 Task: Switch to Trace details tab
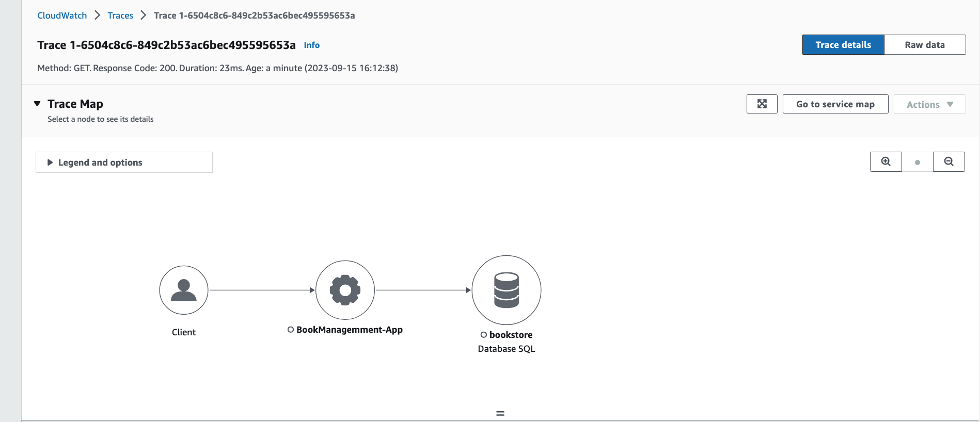pyautogui.click(x=843, y=45)
